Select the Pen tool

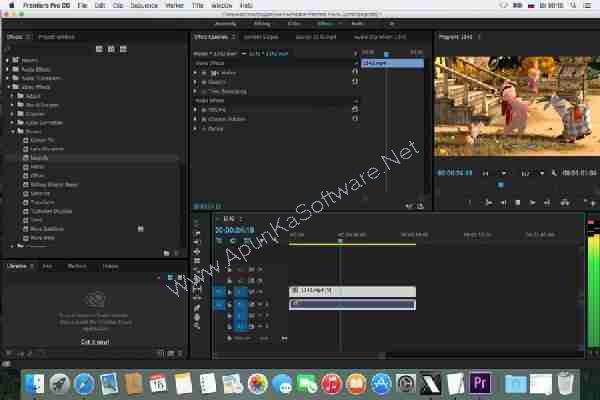point(197,307)
